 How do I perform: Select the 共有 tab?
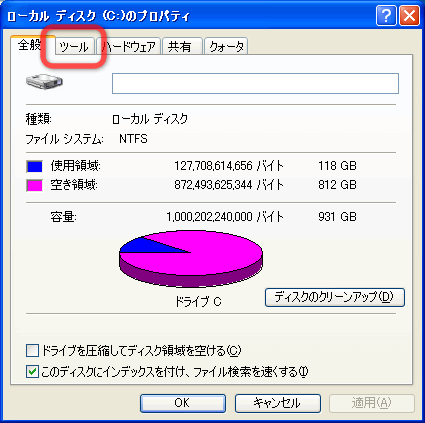[183, 46]
